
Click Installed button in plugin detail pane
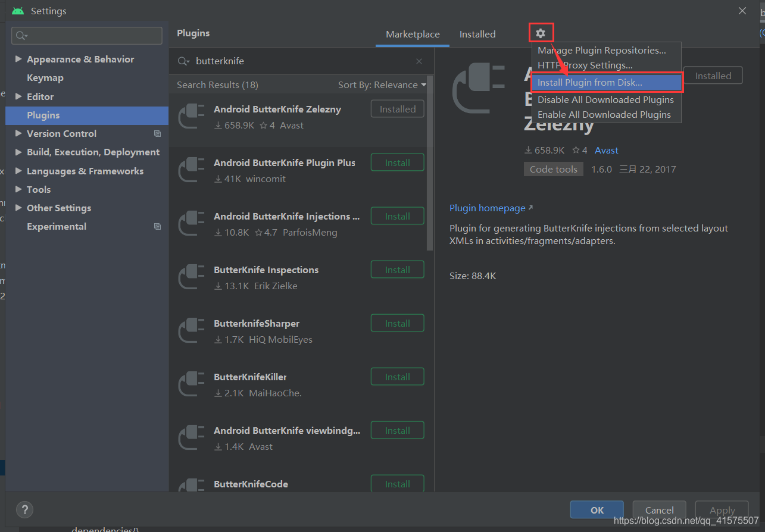tap(713, 76)
